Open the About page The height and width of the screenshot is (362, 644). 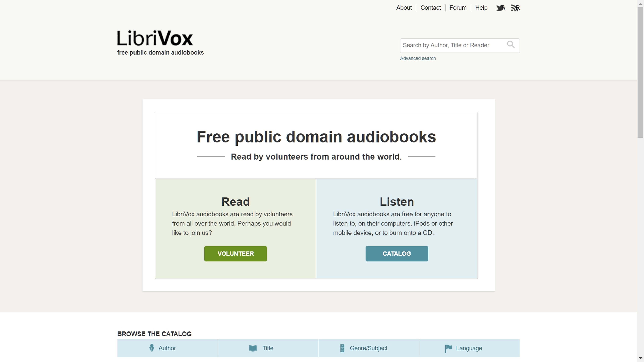404,8
